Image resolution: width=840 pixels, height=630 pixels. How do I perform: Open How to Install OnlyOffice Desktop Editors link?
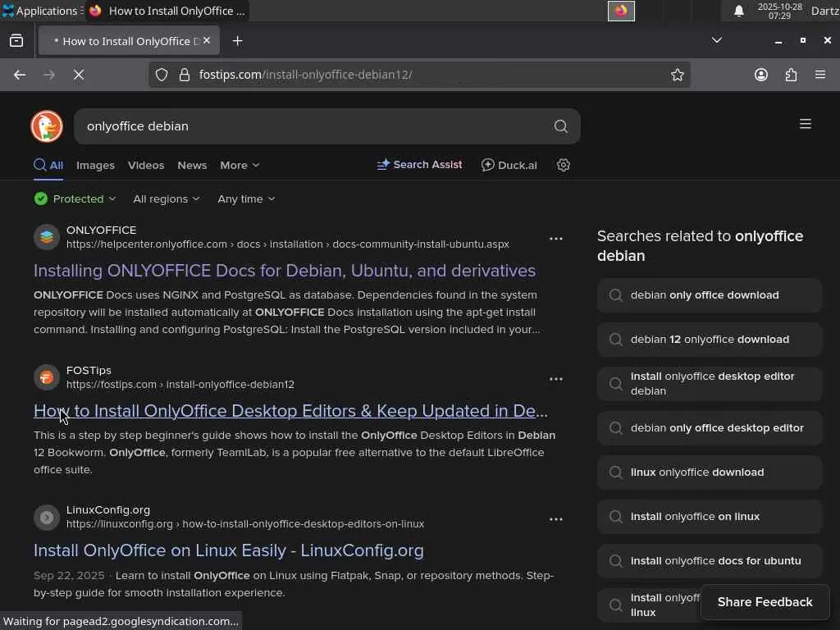click(290, 411)
